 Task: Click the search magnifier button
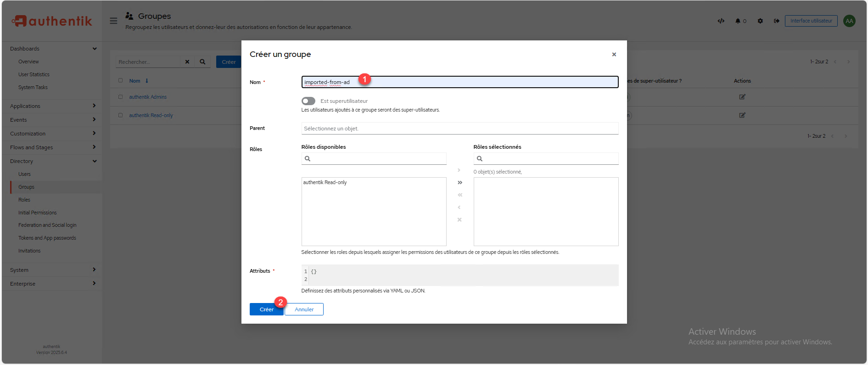(x=202, y=62)
